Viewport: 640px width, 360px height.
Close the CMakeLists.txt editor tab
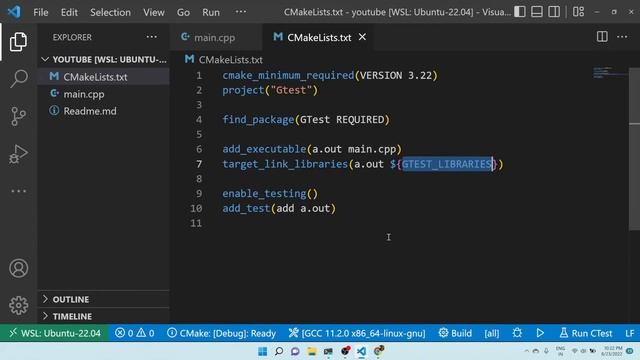click(x=362, y=37)
